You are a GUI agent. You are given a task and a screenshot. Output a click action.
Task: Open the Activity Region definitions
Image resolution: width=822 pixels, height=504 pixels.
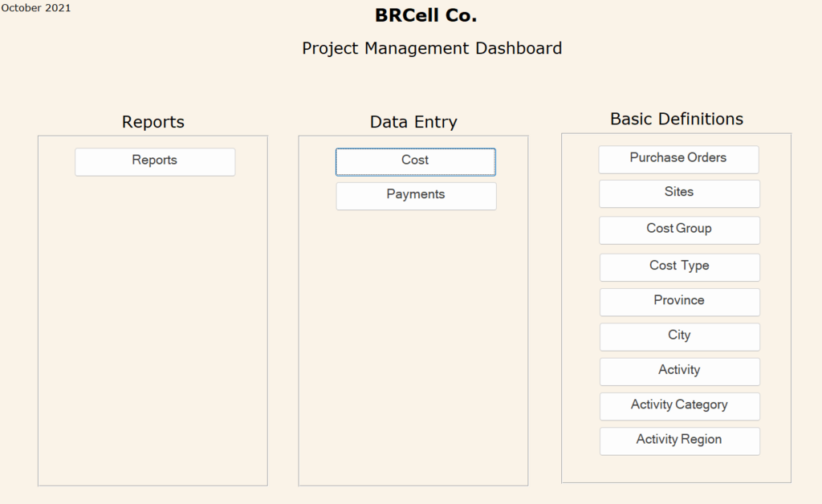click(679, 441)
